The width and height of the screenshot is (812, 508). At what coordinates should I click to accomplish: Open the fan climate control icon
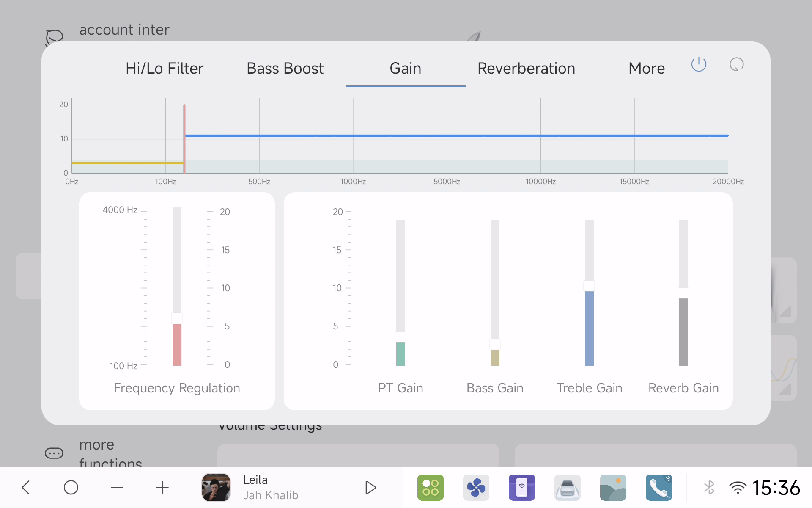coord(476,488)
